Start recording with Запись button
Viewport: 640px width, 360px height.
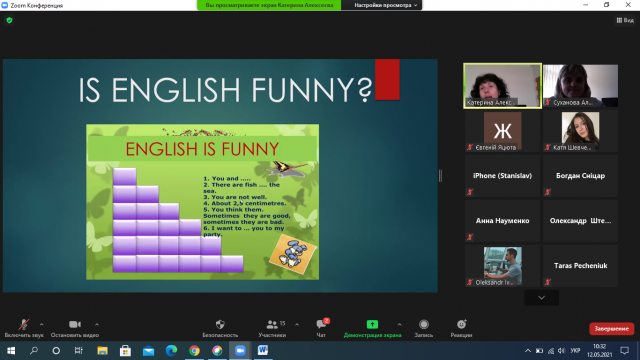(424, 328)
